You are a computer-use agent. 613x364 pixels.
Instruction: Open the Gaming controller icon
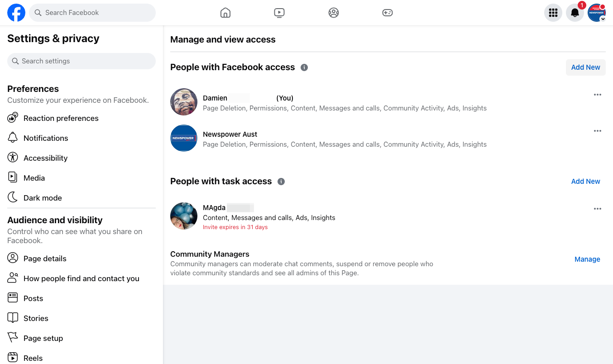[388, 13]
